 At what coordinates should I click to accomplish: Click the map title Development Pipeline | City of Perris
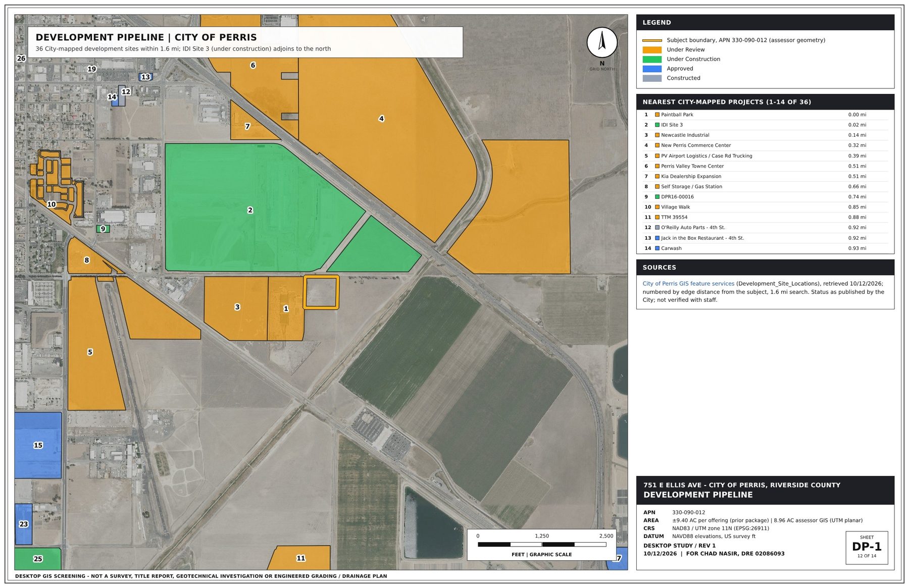tap(146, 37)
